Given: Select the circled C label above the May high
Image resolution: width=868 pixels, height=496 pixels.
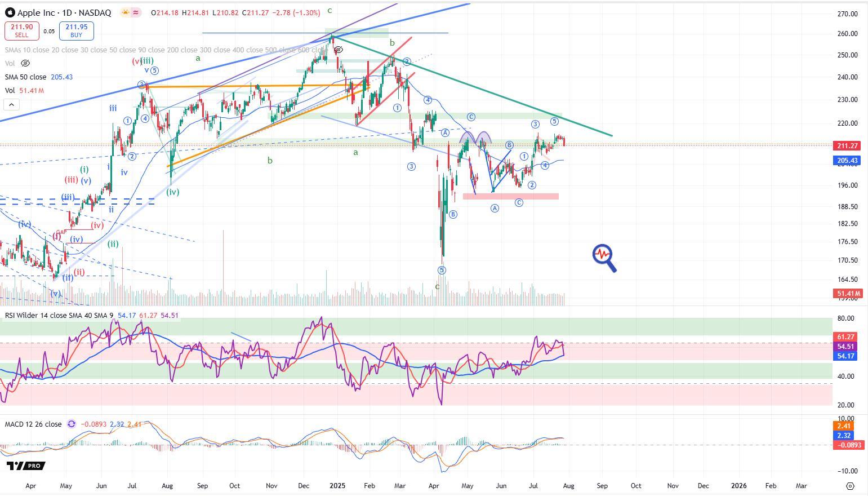Looking at the screenshot, I should 471,117.
